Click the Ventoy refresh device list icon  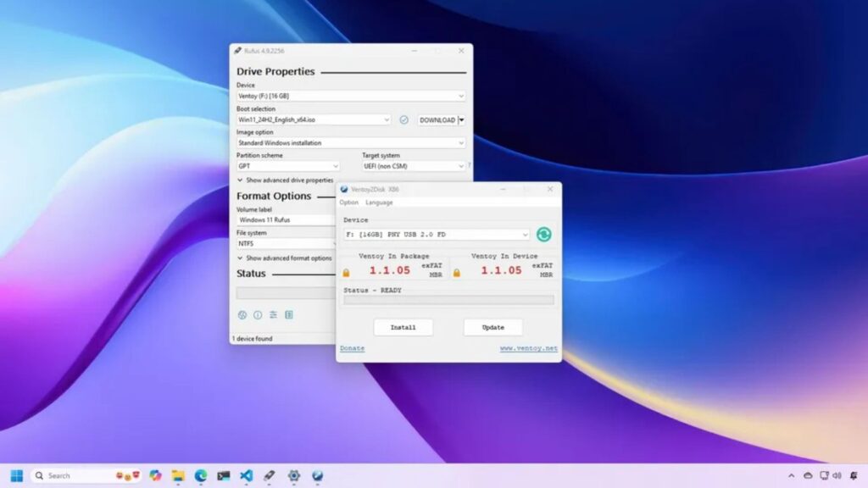tap(543, 235)
